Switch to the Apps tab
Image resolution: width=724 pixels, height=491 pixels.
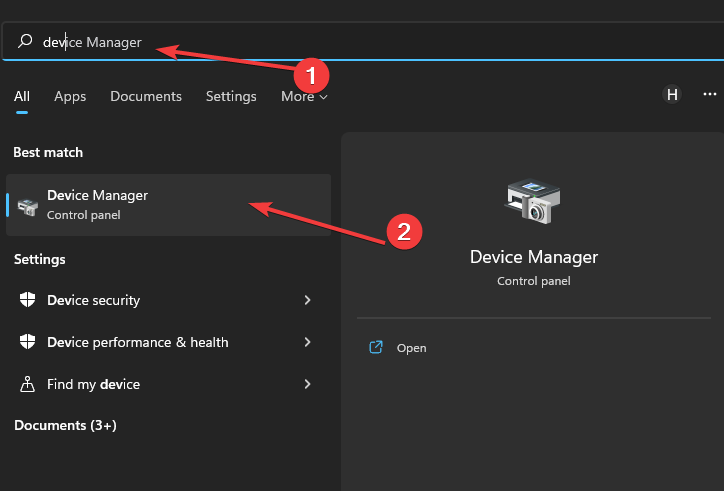point(70,97)
